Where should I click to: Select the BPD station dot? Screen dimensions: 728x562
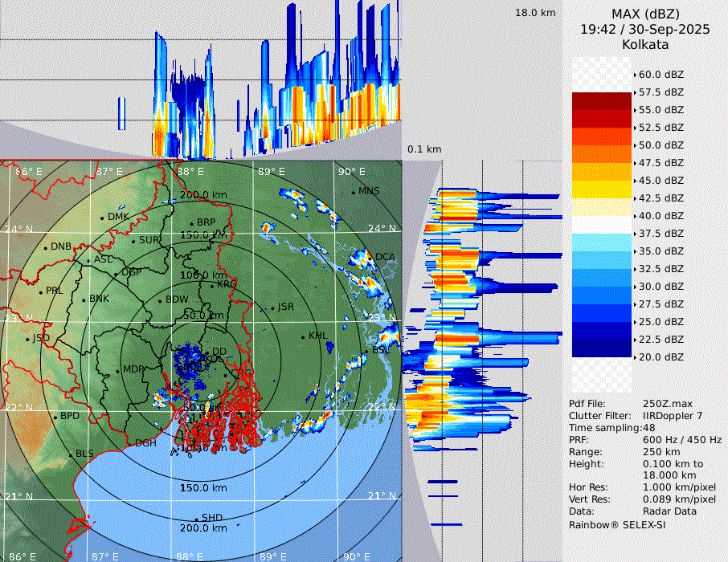[55, 417]
